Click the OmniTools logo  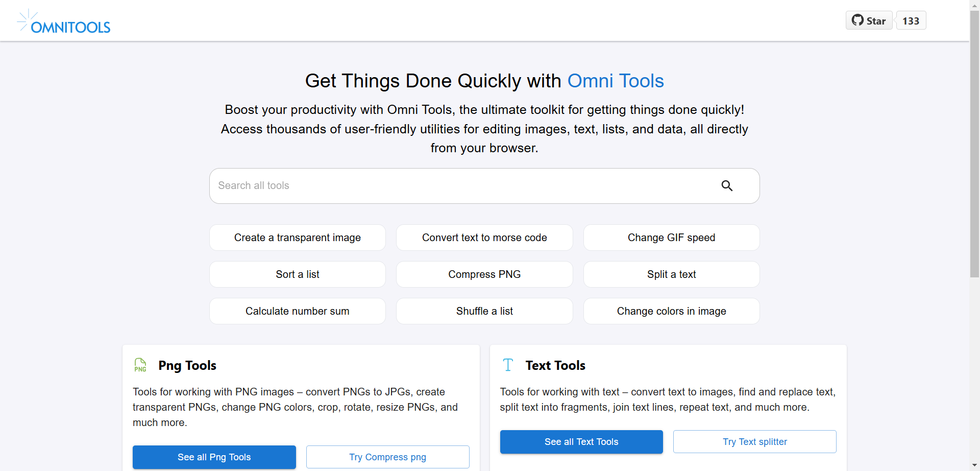tap(64, 21)
